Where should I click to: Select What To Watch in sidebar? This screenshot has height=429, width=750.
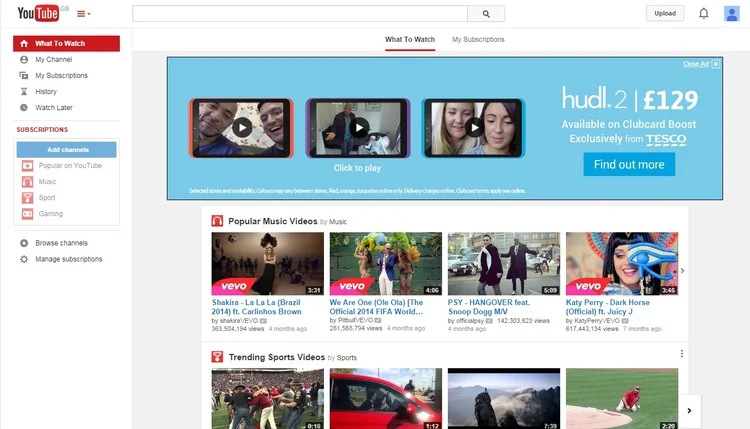pyautogui.click(x=66, y=44)
